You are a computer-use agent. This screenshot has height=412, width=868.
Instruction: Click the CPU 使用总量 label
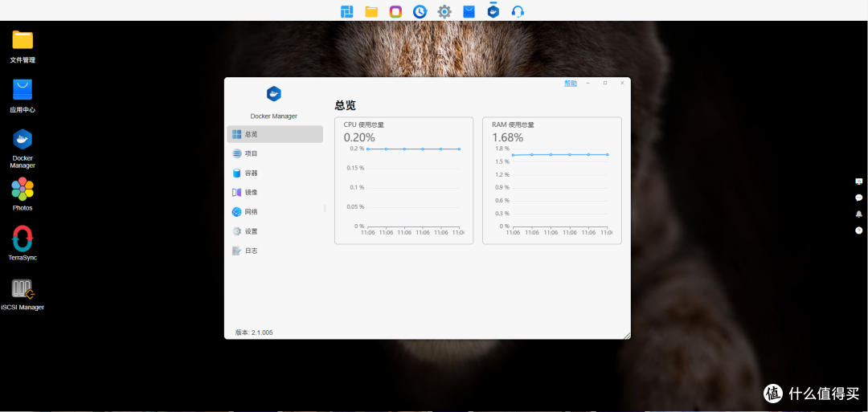(x=364, y=125)
